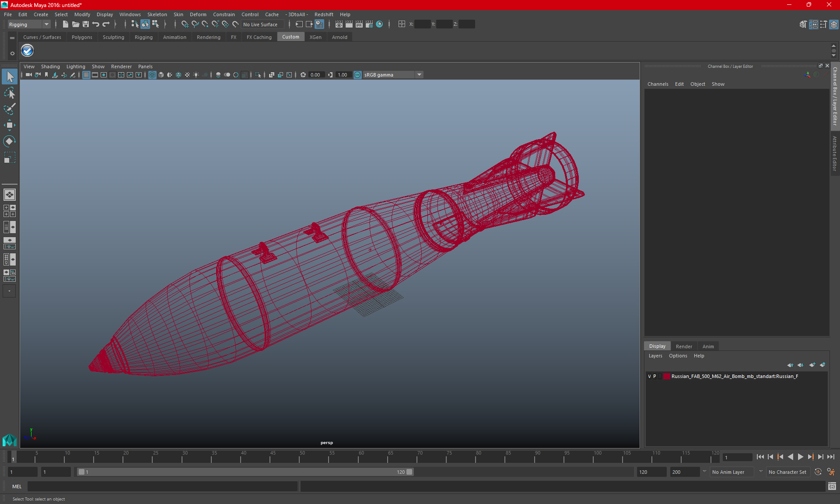Toggle the viewport grid display
This screenshot has height=504, width=840.
tap(86, 75)
